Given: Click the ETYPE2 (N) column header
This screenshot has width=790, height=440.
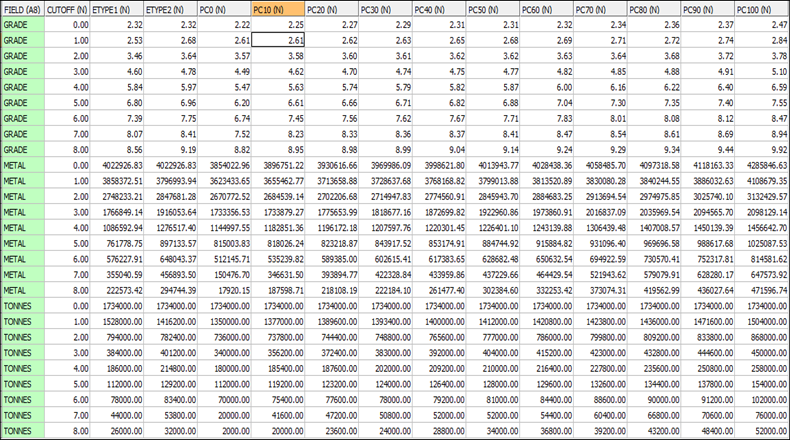Looking at the screenshot, I should (170, 8).
